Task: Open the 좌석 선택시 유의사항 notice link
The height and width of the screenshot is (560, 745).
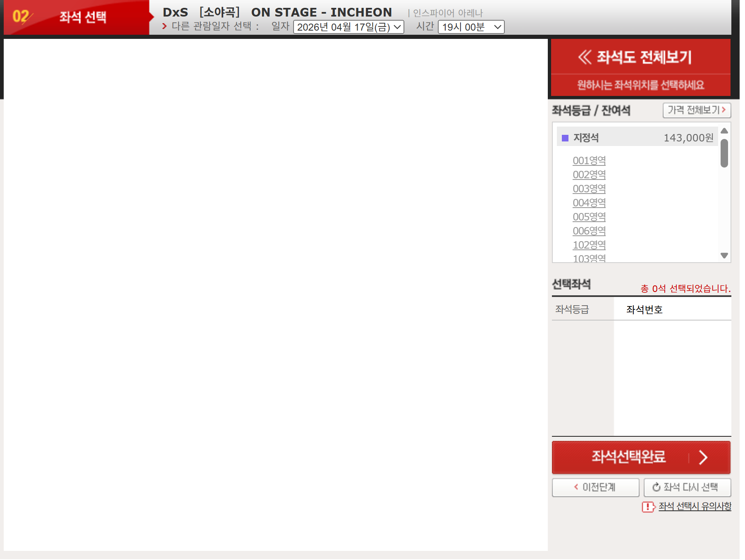Action: pyautogui.click(x=695, y=506)
